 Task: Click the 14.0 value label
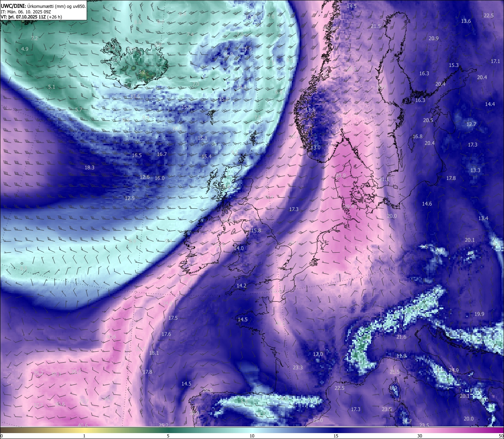click(239, 248)
